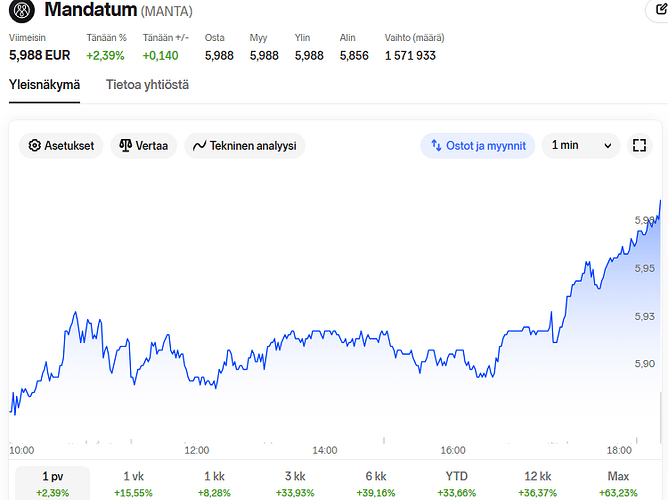Image resolution: width=668 pixels, height=500 pixels.
Task: Switch to Yleisnäkymä tab
Action: [44, 85]
